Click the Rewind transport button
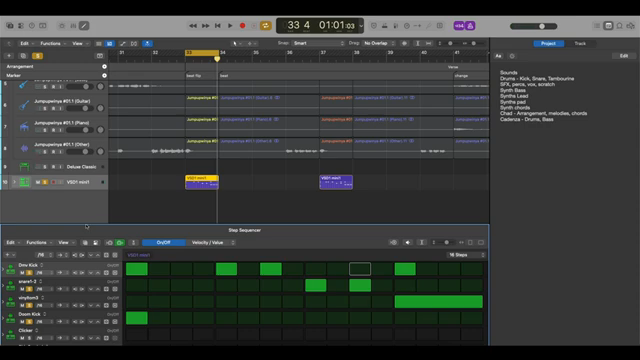This screenshot has width=640, height=360. click(x=193, y=26)
